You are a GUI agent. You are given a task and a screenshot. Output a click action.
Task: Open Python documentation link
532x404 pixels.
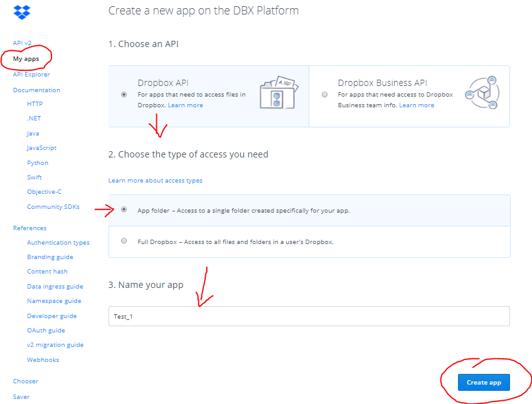pos(38,163)
